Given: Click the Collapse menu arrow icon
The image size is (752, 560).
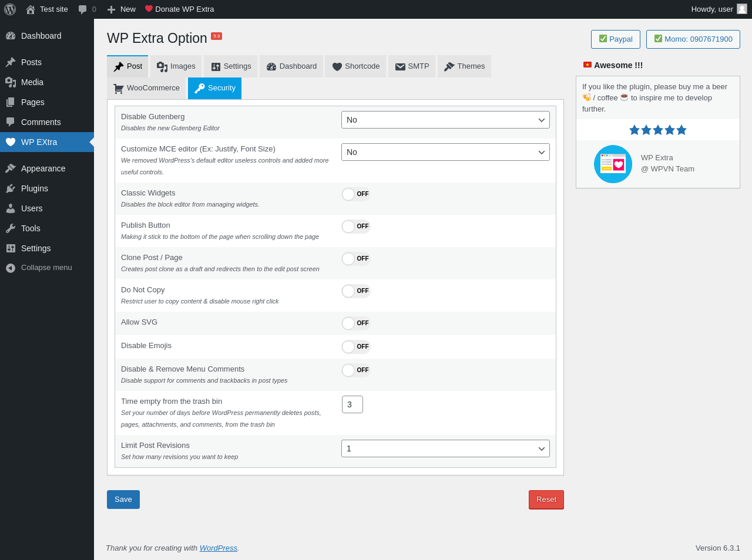Looking at the screenshot, I should (11, 268).
